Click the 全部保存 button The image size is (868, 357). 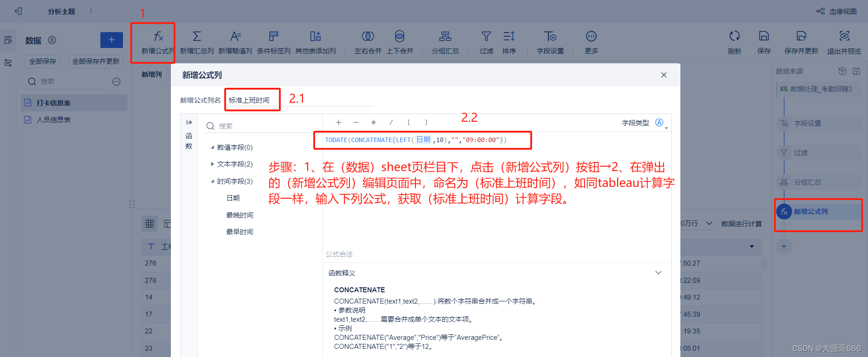[x=42, y=62]
